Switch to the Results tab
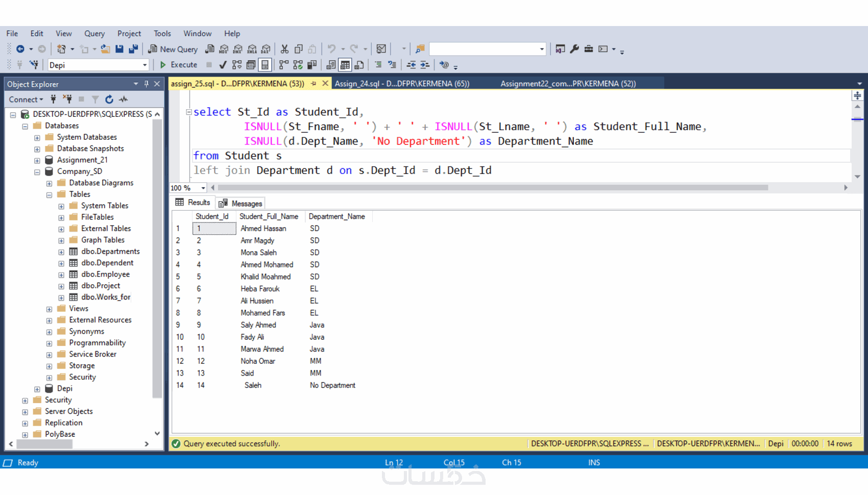868x495 pixels. point(193,203)
